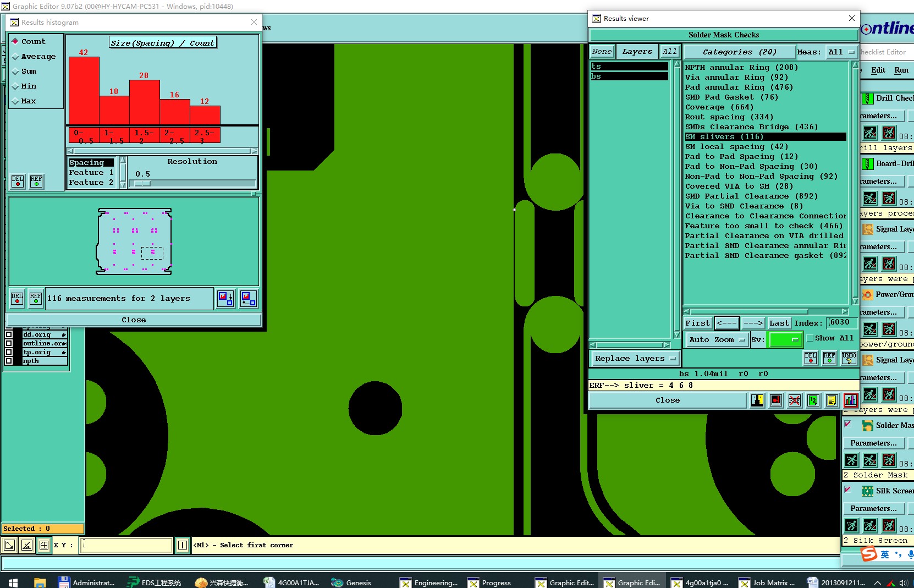The image size is (914, 588).
Task: Click the yellow notes report icon
Action: 832,400
